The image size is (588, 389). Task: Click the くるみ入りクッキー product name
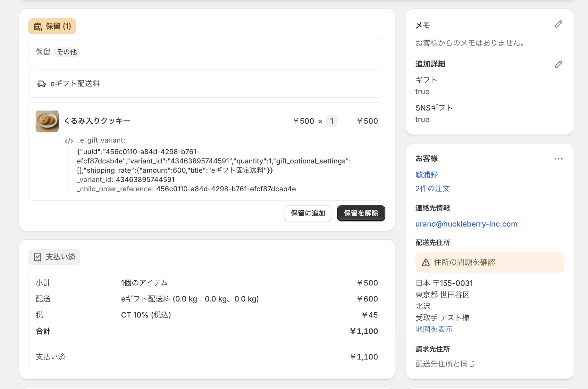click(97, 121)
